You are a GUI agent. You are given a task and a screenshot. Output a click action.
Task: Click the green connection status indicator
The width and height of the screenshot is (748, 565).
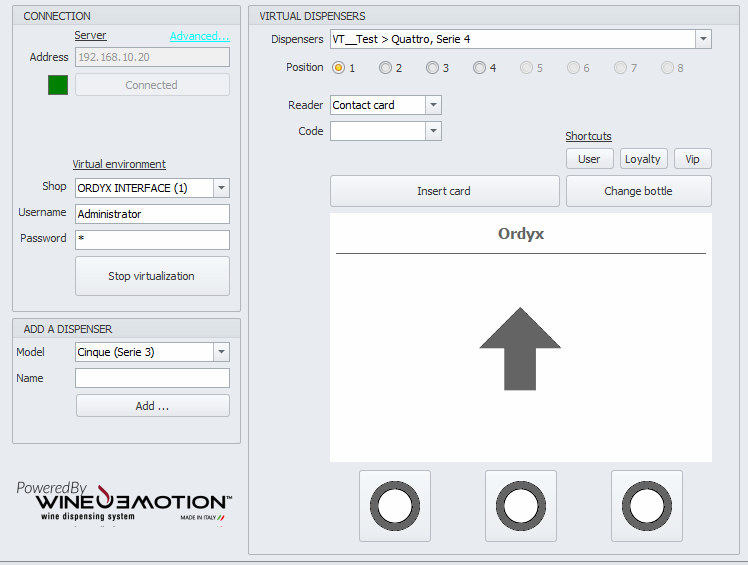click(58, 85)
